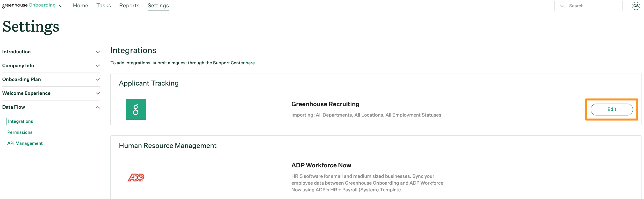This screenshot has width=644, height=199.
Task: Click the ADP Workforce Now title
Action: 321,165
